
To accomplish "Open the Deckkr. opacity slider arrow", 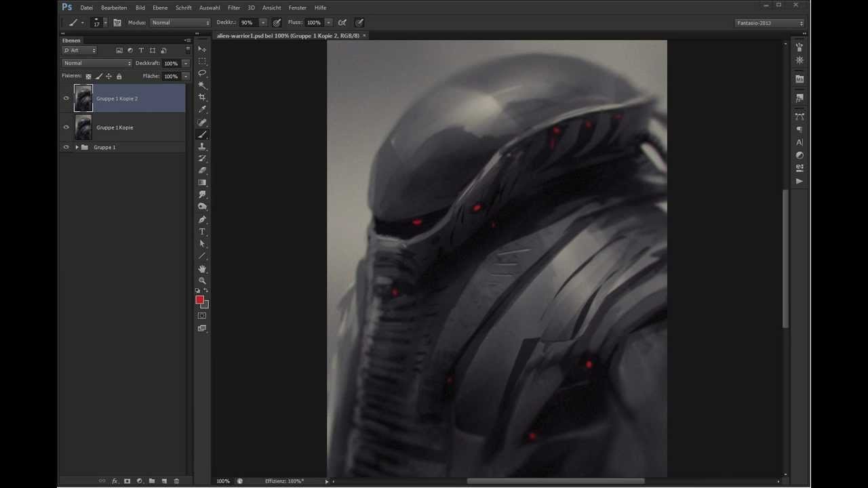I will pos(263,22).
